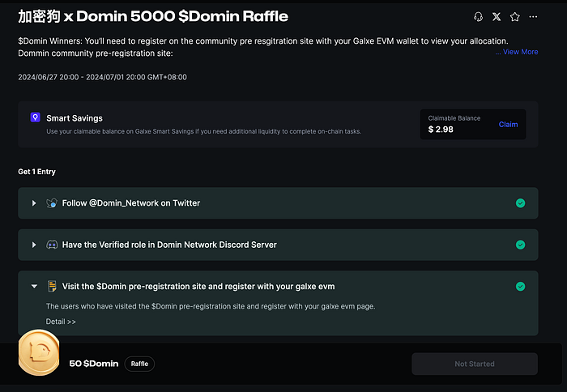Expand the Discord Verified role task

pyautogui.click(x=34, y=245)
